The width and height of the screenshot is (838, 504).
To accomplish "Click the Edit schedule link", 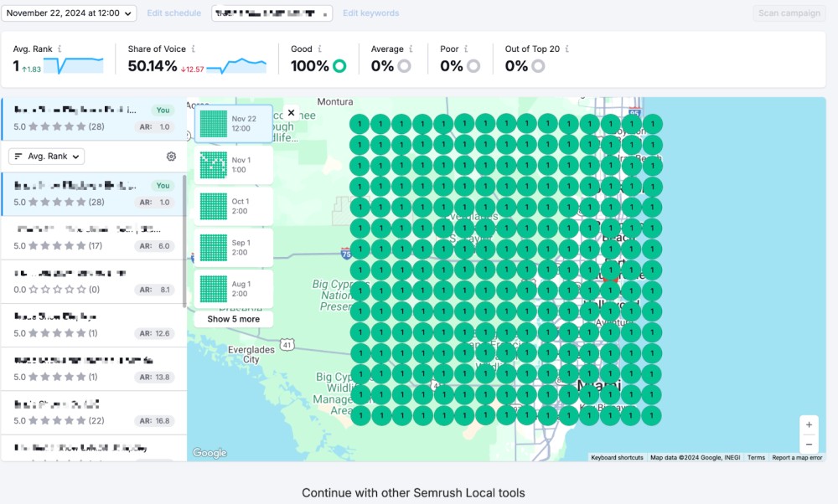I will click(174, 13).
